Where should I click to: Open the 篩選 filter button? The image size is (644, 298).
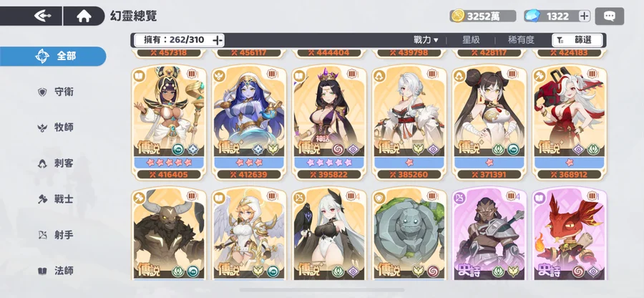pos(577,40)
